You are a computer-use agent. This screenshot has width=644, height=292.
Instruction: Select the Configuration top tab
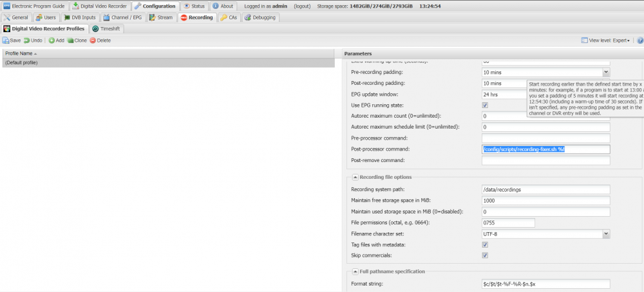(156, 6)
